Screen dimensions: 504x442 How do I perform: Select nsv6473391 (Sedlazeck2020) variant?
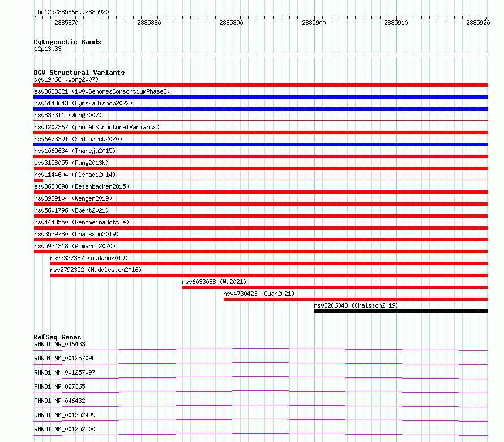[x=78, y=139]
